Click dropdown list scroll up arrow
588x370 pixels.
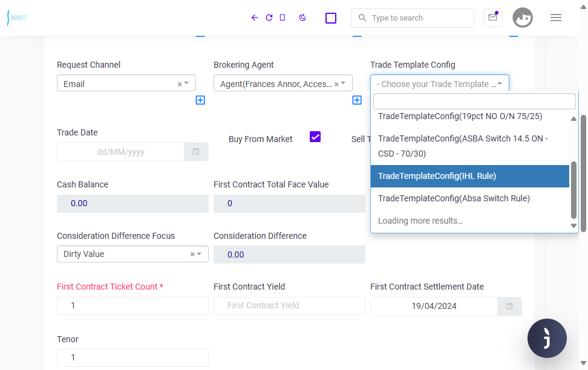[x=573, y=119]
